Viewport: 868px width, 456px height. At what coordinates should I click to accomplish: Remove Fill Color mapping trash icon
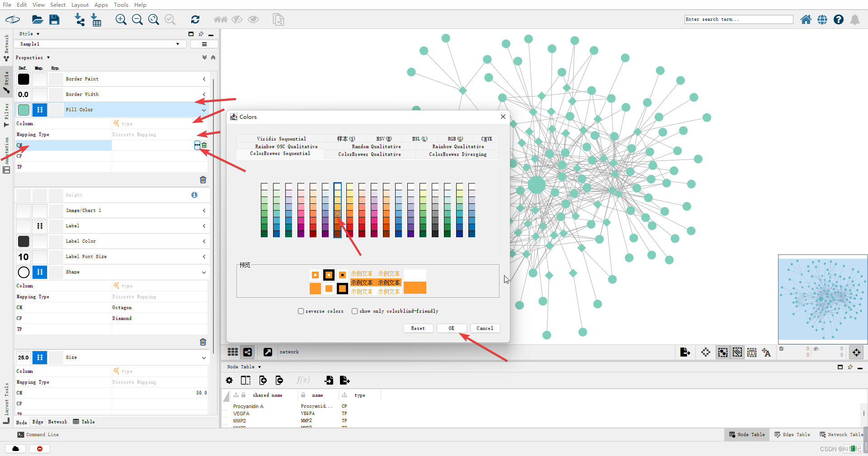point(203,180)
